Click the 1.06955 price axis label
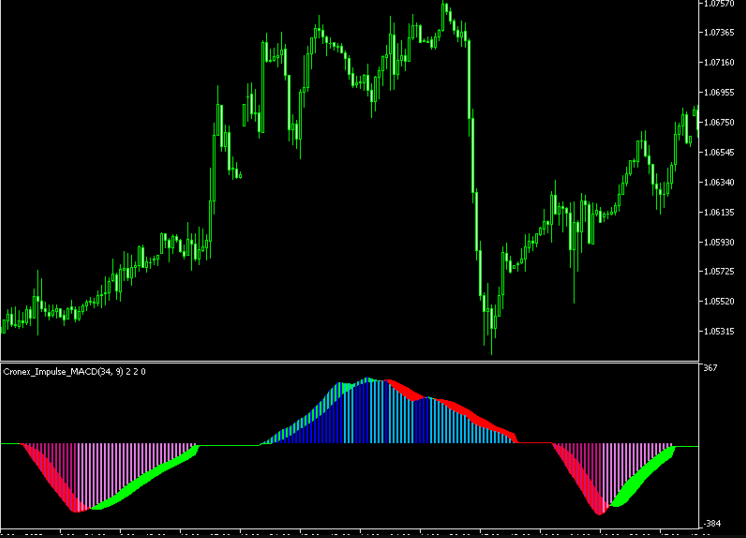 719,92
